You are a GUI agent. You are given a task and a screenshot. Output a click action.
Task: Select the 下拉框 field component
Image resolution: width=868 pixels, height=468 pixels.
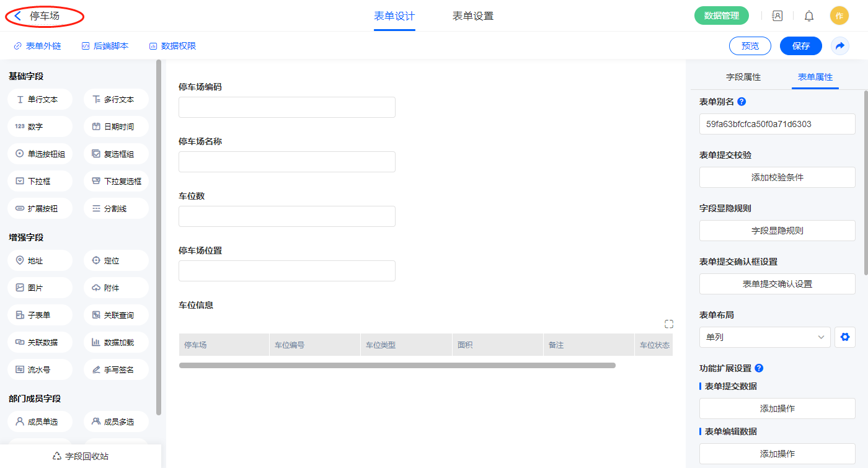pos(40,181)
